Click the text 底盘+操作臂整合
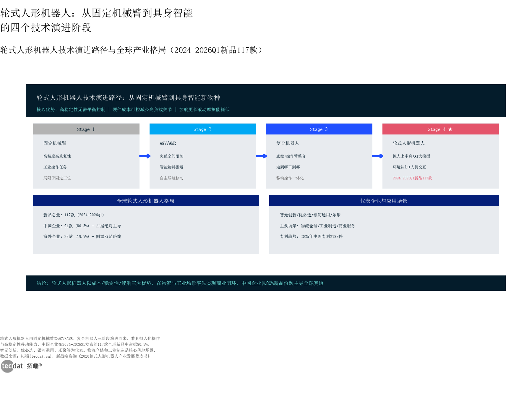 (x=291, y=156)
